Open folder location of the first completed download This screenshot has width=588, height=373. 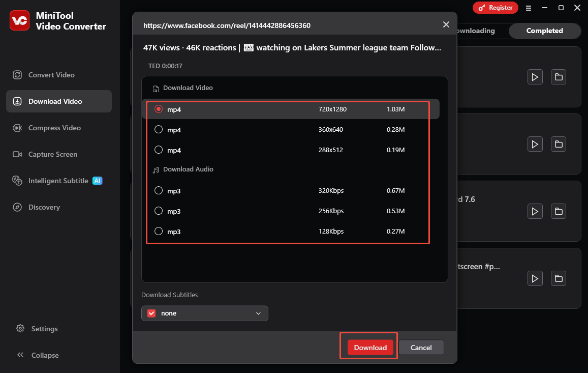click(558, 77)
